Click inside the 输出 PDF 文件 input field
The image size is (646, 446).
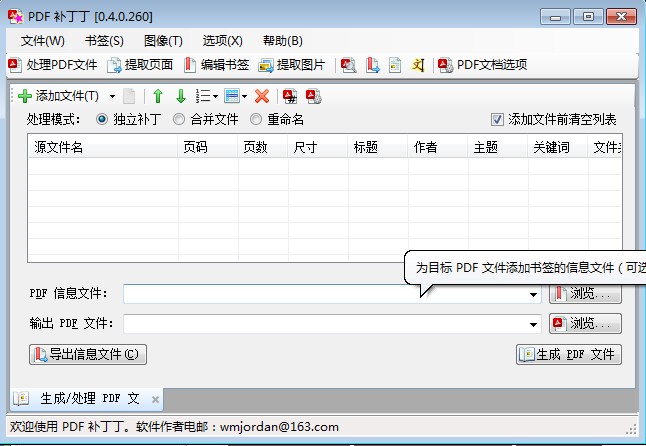pyautogui.click(x=323, y=324)
